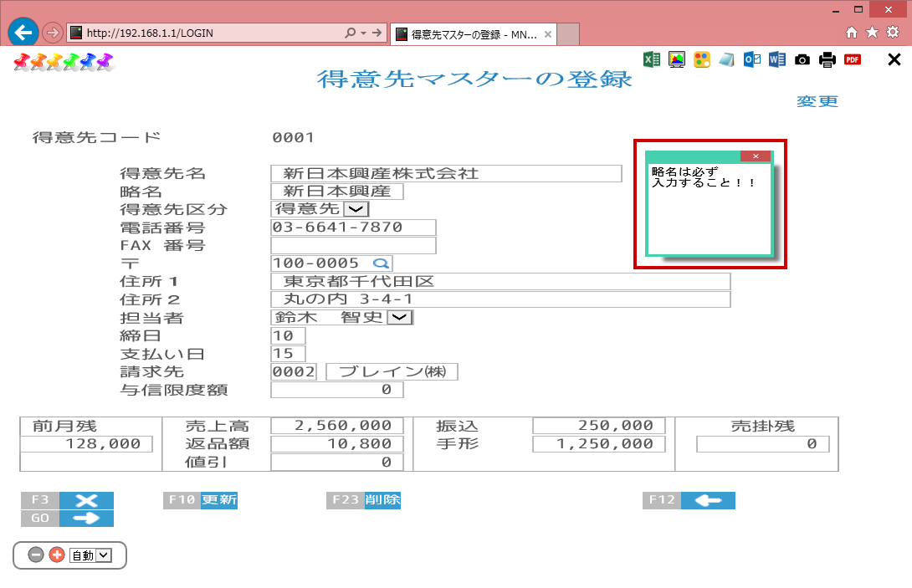Expand the 担当者 dropdown
Screen dimensions: 912x588
coord(401,318)
